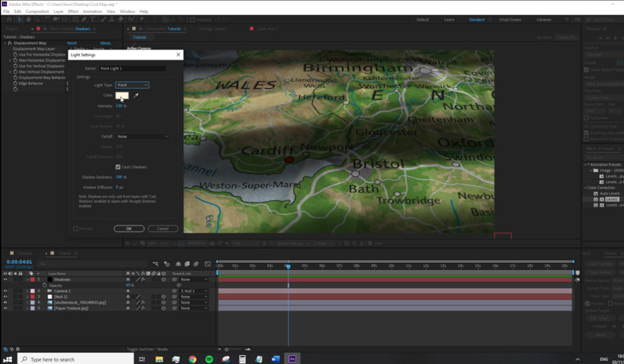Select the Rotation tool
This screenshot has height=364, width=624.
coord(47,19)
